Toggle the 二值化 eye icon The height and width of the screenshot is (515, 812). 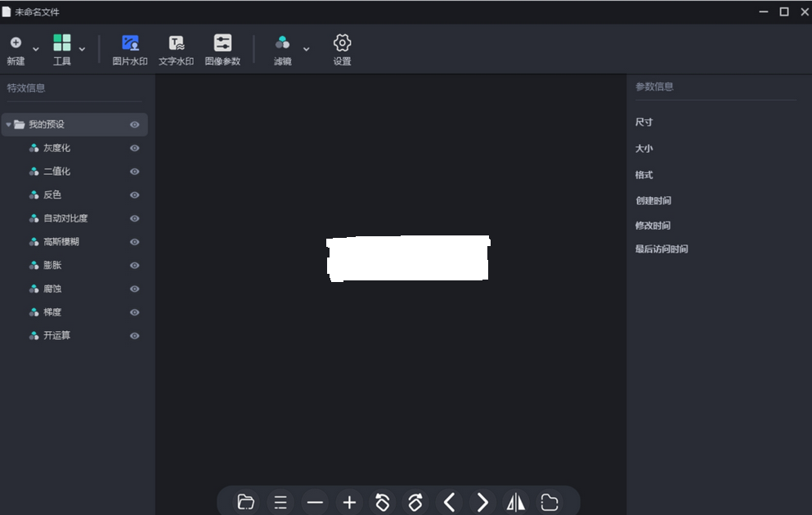click(135, 172)
